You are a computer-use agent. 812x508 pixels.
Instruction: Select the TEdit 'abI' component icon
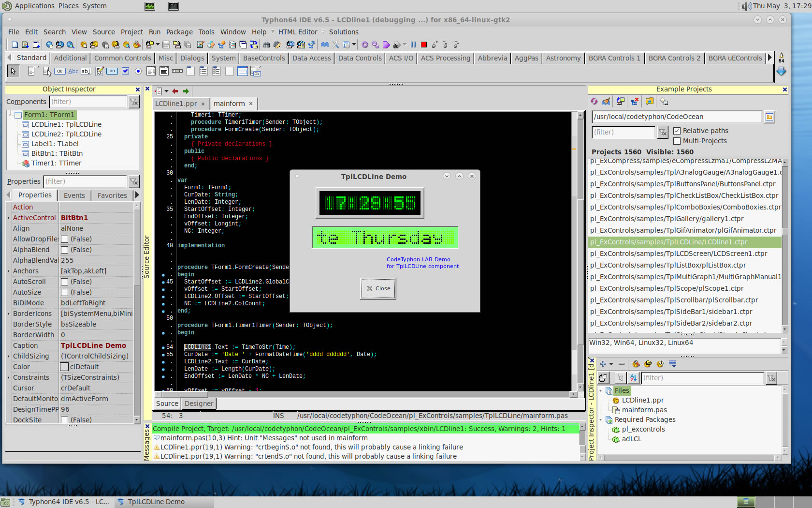pos(86,71)
